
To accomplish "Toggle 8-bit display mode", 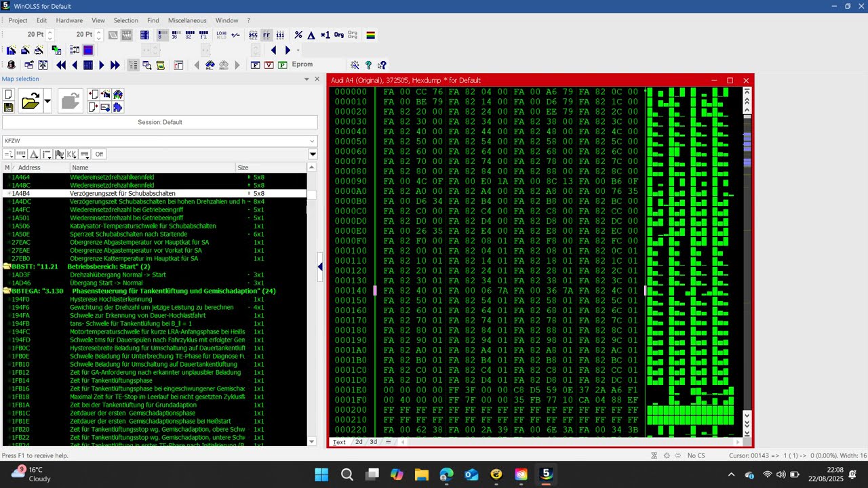I will pos(163,35).
